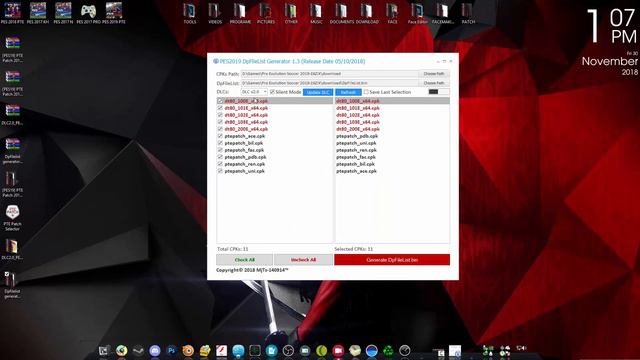Image resolution: width=640 pixels, height=360 pixels.
Task: Click Generate DpFileList.bin button
Action: (x=392, y=260)
